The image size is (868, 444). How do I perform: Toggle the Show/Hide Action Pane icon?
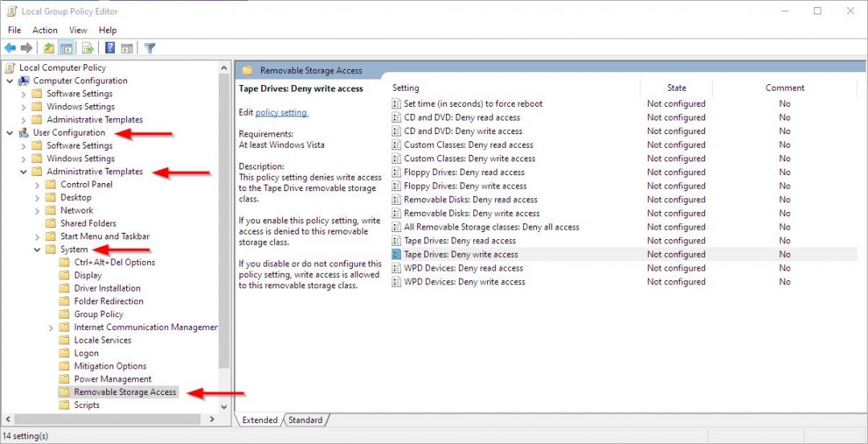coord(127,48)
